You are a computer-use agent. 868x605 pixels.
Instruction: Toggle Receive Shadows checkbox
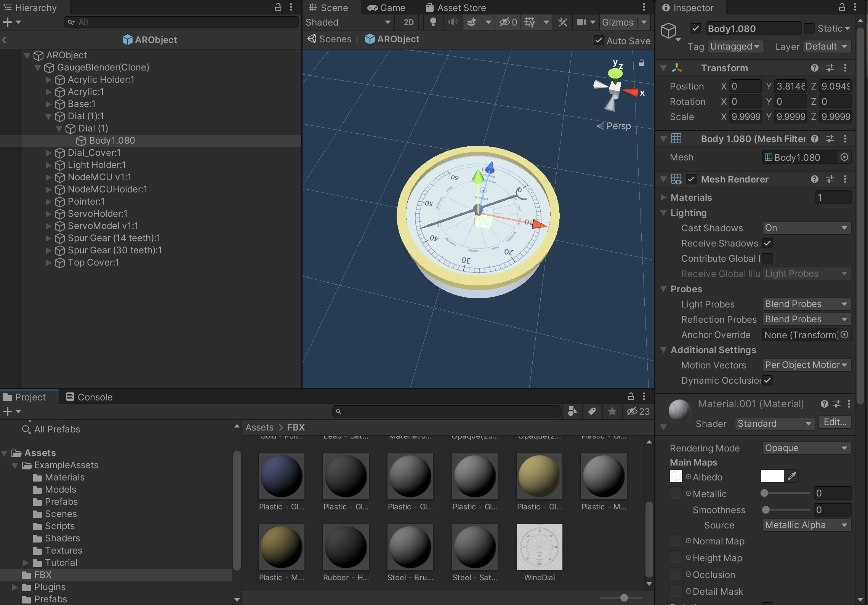pos(768,243)
